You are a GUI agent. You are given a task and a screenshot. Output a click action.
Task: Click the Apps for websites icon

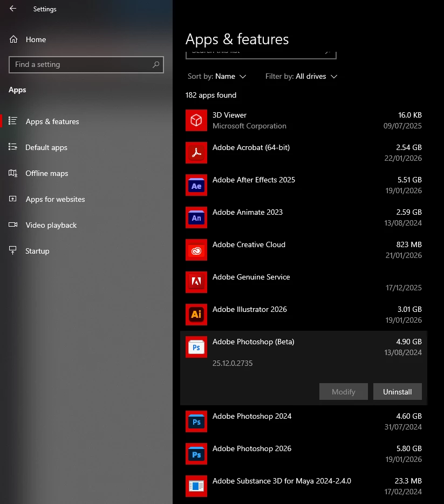point(12,199)
